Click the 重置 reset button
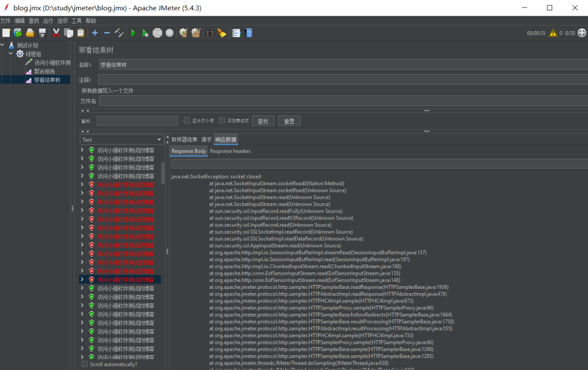Image resolution: width=588 pixels, height=370 pixels. [289, 121]
